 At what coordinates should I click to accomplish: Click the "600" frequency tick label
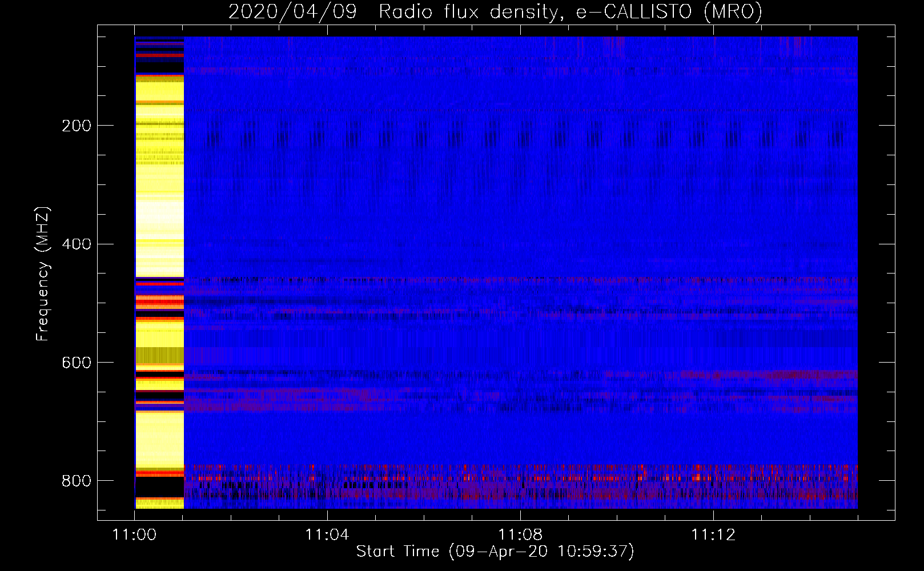pos(77,363)
